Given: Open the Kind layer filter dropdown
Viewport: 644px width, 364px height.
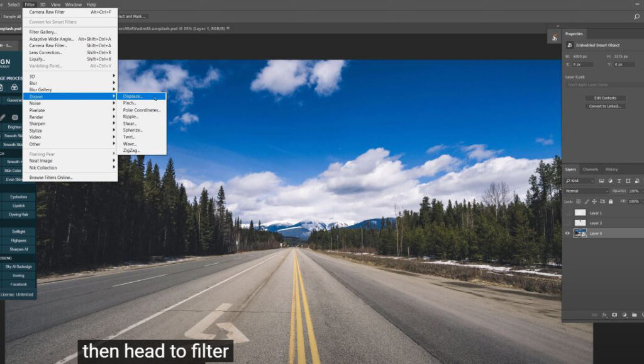Looking at the screenshot, I should 580,181.
